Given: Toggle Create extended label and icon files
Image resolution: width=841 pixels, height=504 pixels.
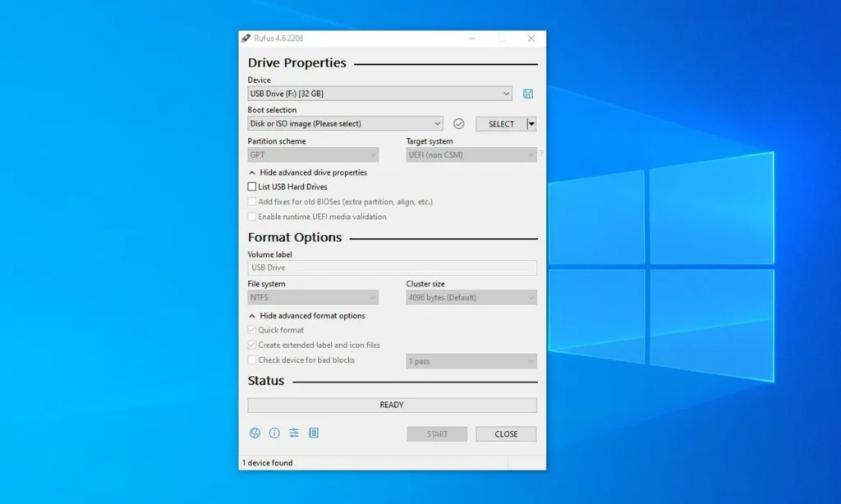Looking at the screenshot, I should pos(251,345).
